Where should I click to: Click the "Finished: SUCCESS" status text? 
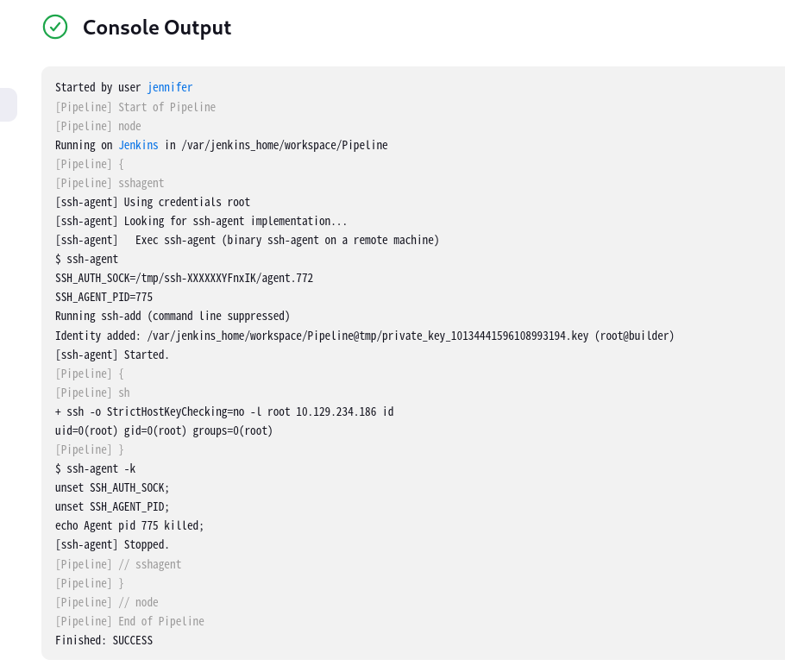[104, 640]
